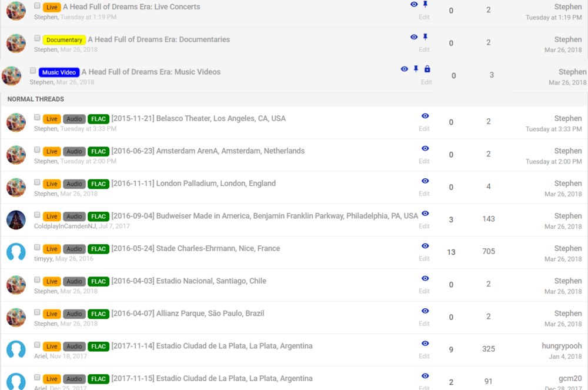
Task: Click the eye icon on Music Videos thread
Action: point(405,69)
